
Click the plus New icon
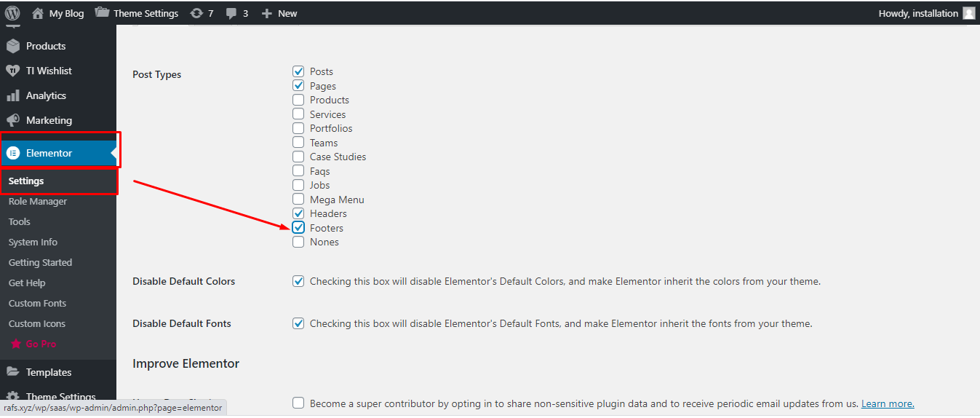tap(266, 13)
